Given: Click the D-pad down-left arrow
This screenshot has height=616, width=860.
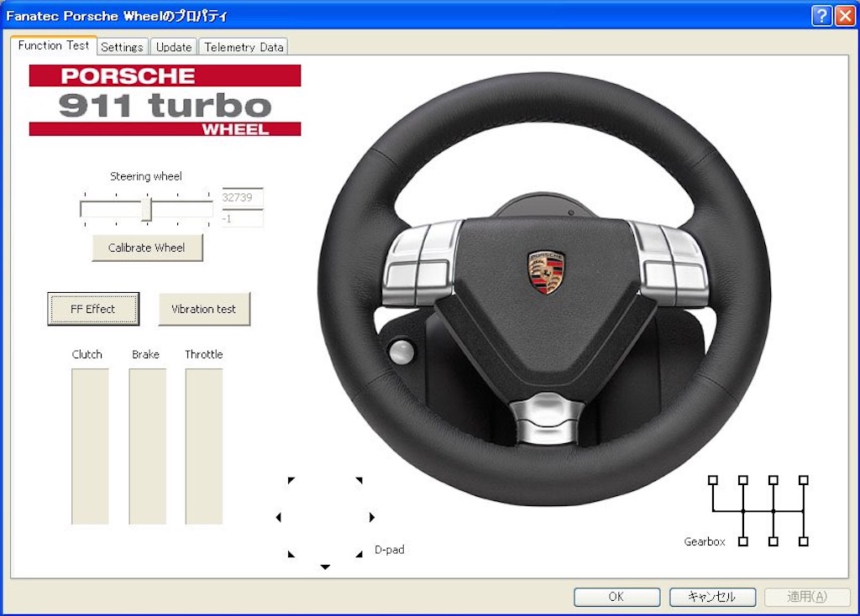Looking at the screenshot, I should coord(291,554).
